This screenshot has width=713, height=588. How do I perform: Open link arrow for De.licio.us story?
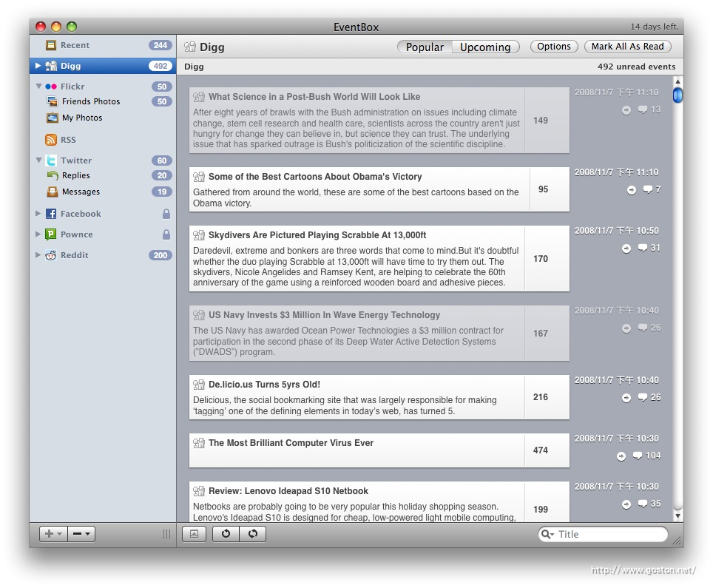click(626, 398)
